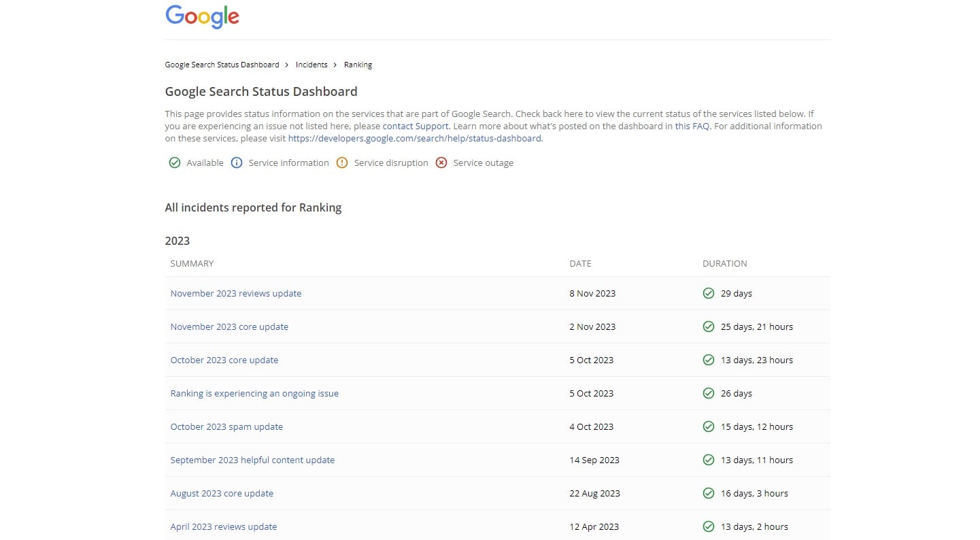980x540 pixels.
Task: Click the 4 Oct 2023 date cell
Action: (x=592, y=426)
